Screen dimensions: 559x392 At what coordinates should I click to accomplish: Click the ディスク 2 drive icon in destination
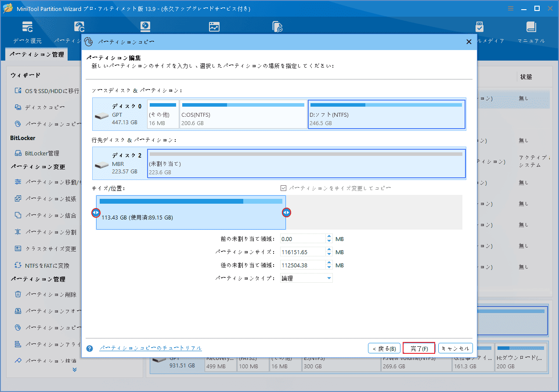pyautogui.click(x=101, y=165)
